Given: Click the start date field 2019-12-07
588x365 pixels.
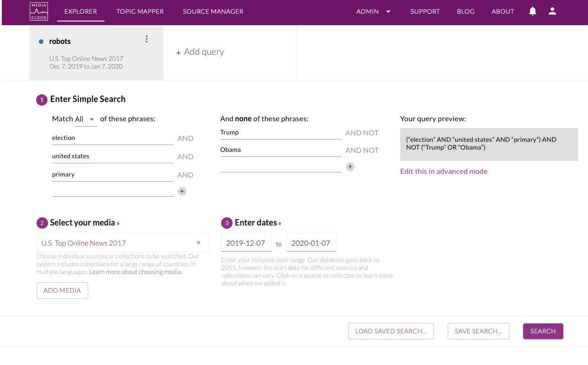Looking at the screenshot, I should pyautogui.click(x=246, y=243).
